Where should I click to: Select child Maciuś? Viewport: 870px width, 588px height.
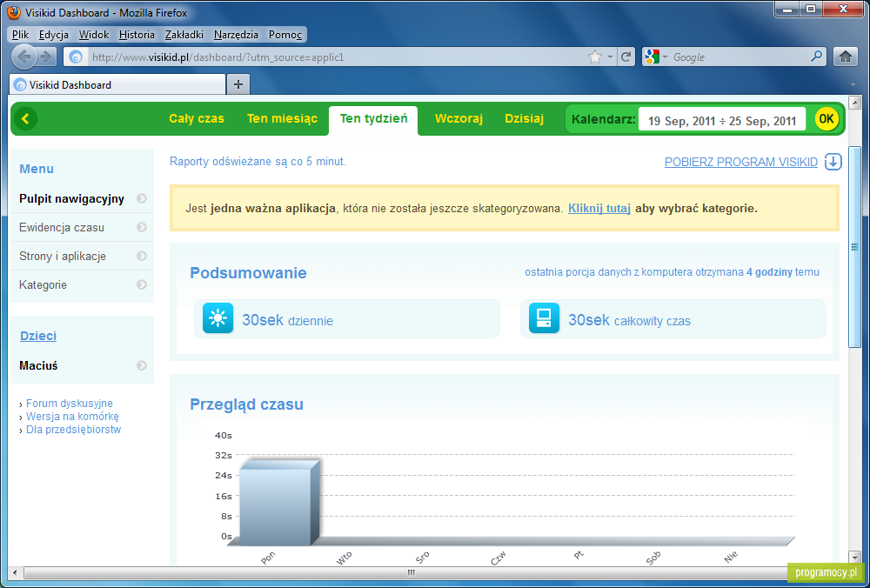(x=82, y=365)
